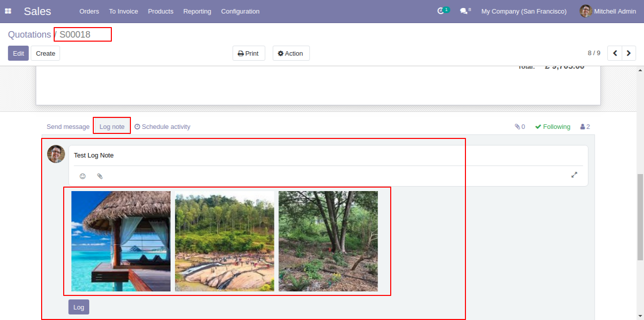Click the Create button

pos(46,53)
